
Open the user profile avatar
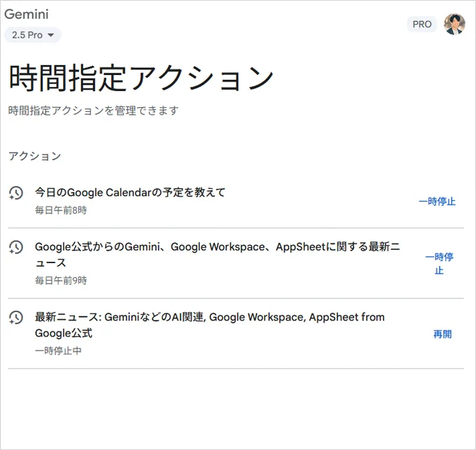coord(454,24)
